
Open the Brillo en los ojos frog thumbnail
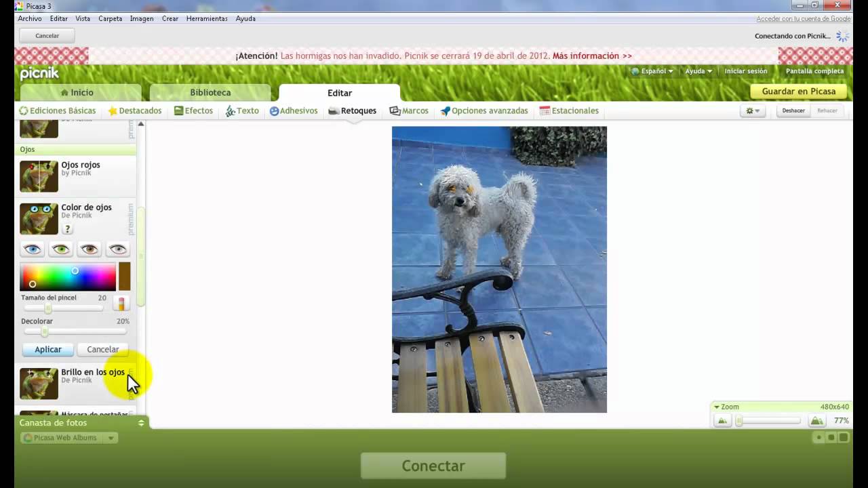39,384
